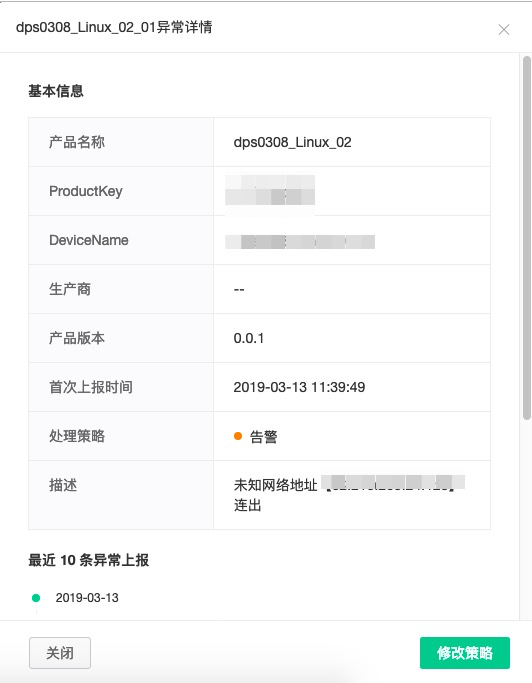The image size is (532, 683).
Task: Click the 首次上报时间 row label
Action: tap(91, 387)
